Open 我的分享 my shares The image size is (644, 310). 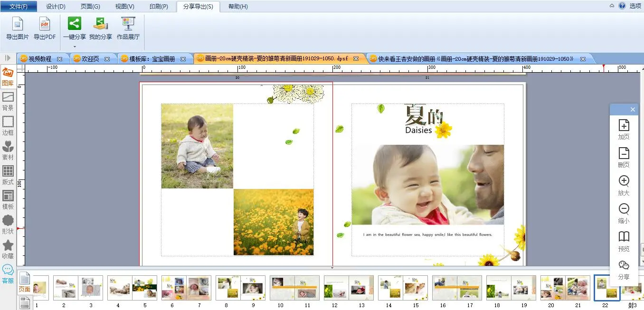click(101, 28)
